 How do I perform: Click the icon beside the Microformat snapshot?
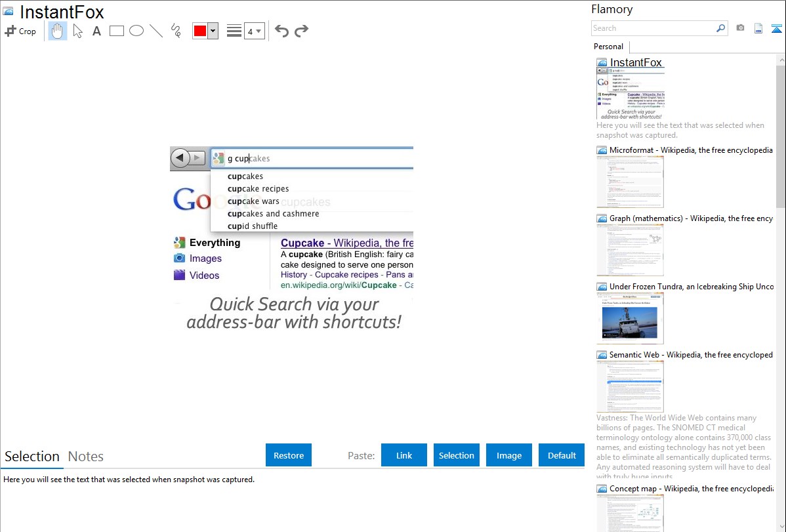pos(602,150)
